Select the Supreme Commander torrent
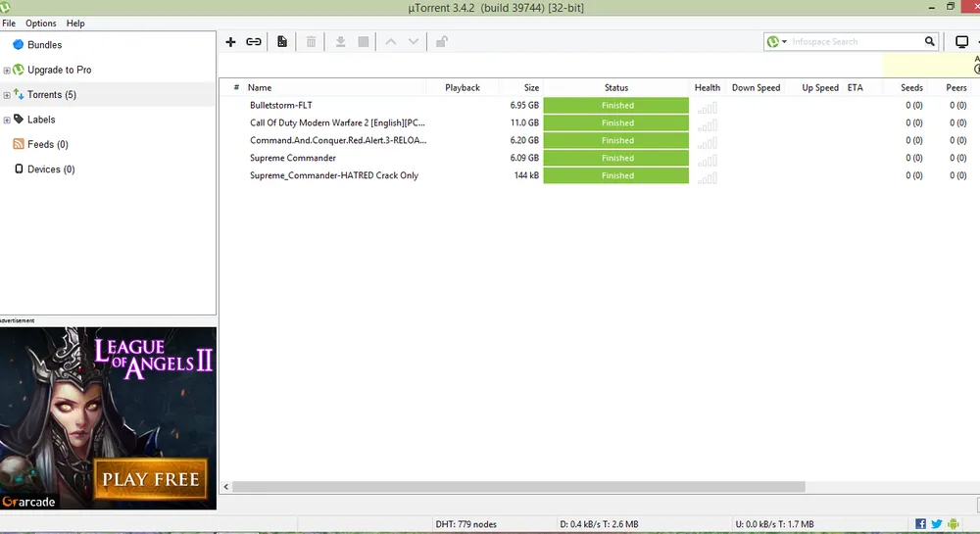980x534 pixels. coord(292,158)
